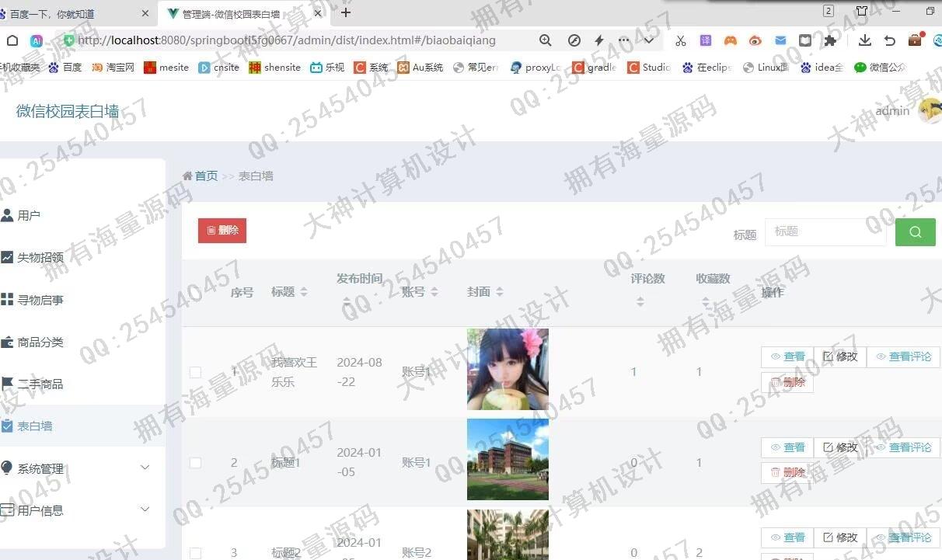Expand the 系统管理 submenu
Screen dimensions: 942x560
tap(82, 468)
